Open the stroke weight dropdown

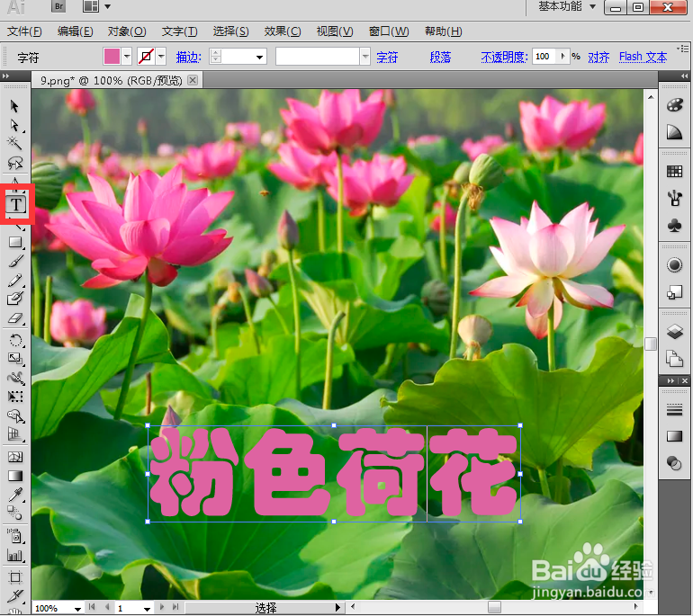[259, 57]
